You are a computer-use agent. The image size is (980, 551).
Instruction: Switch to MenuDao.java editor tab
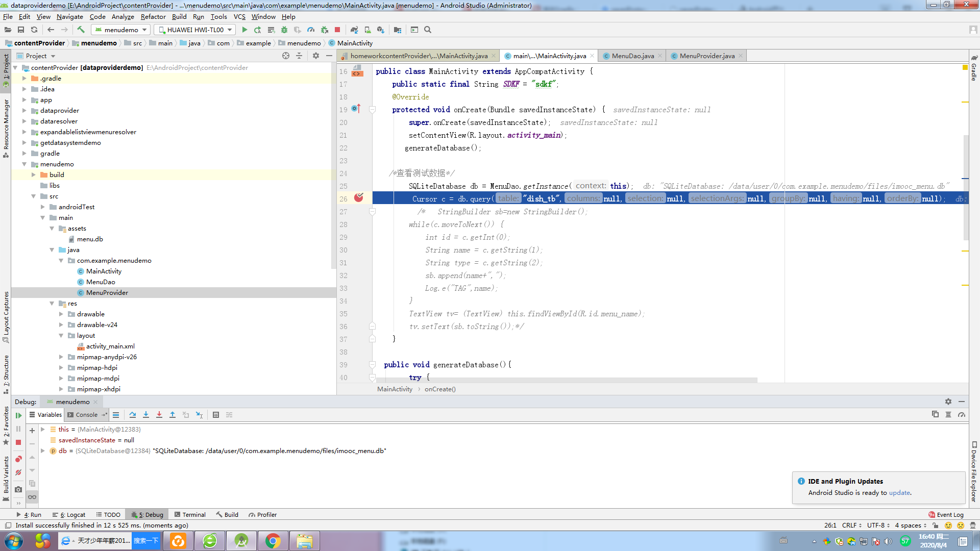pos(632,56)
